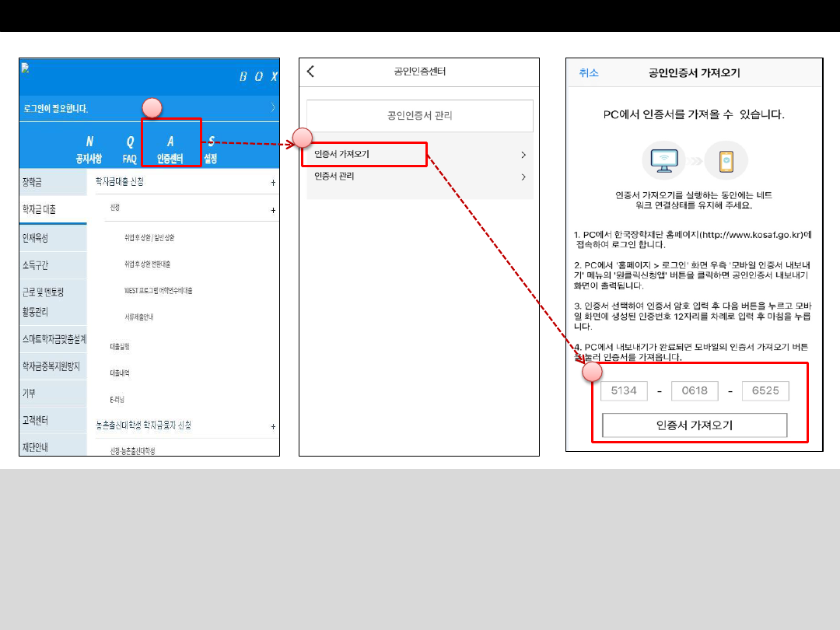
Task: Open the 공지사항 notices (N) icon
Action: (89, 149)
